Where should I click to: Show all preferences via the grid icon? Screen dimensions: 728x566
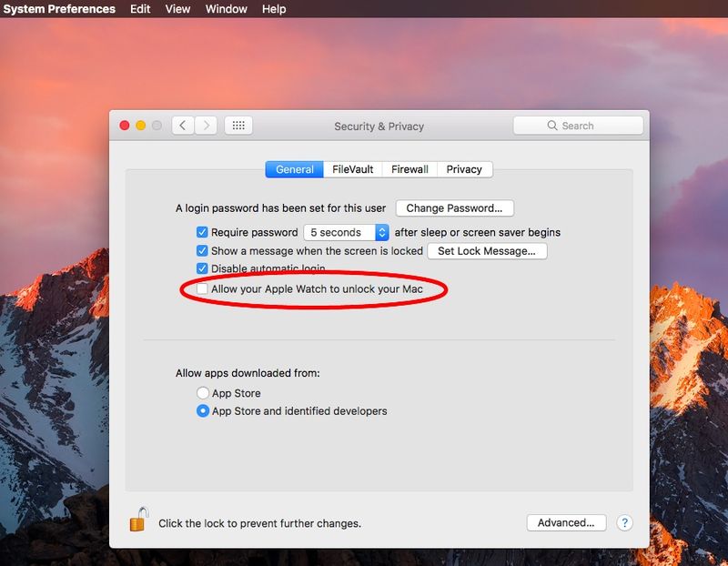point(238,126)
